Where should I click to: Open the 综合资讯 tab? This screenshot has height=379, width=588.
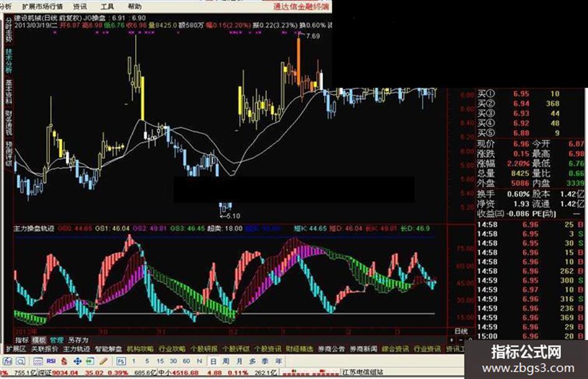(x=395, y=349)
